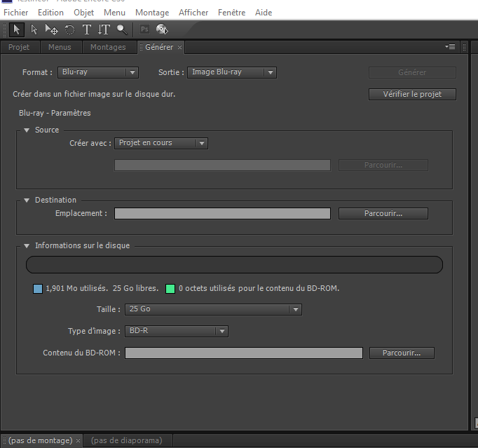Select the horizontal Text tool
This screenshot has width=478, height=448.
87,29
